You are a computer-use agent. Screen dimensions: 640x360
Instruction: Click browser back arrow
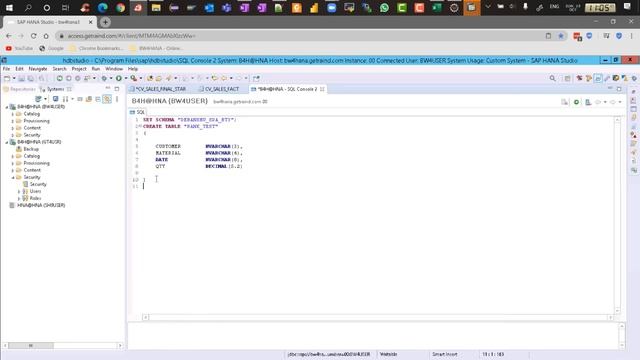[9, 36]
